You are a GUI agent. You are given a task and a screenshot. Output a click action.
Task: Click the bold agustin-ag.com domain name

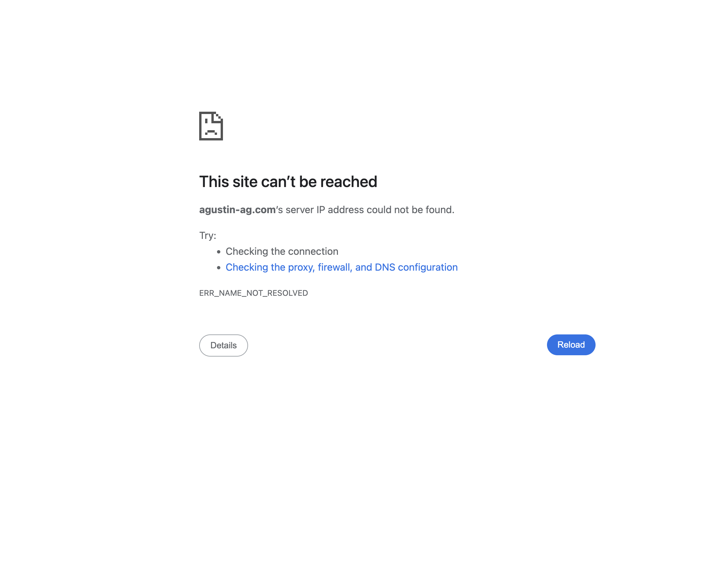click(237, 210)
